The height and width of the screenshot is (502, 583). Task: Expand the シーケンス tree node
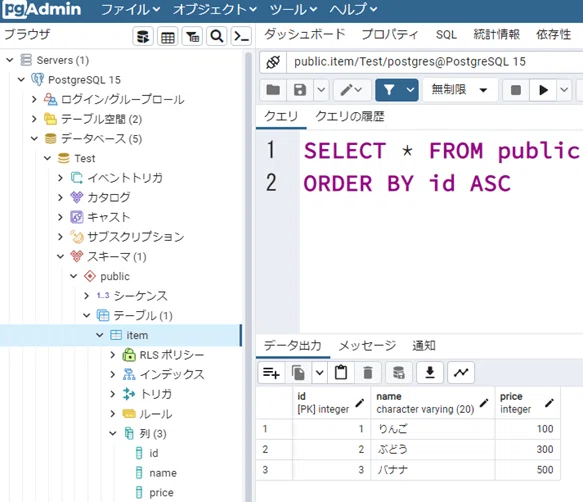(87, 296)
